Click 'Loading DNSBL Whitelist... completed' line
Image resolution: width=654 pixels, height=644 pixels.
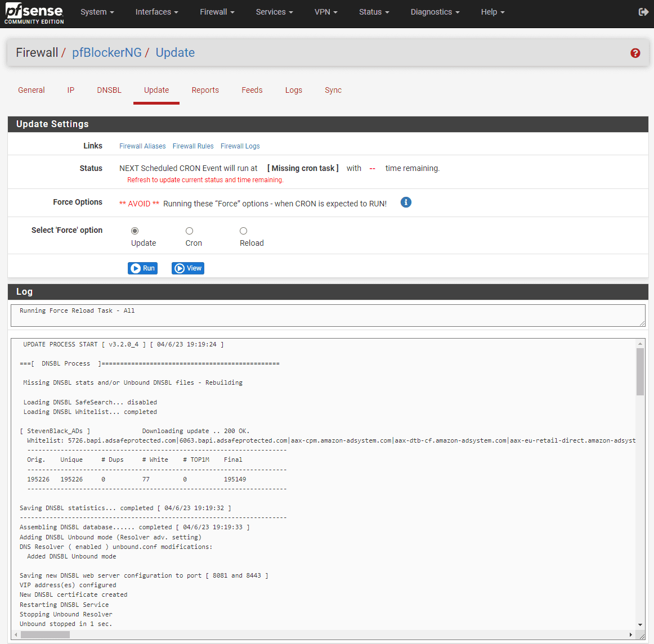pyautogui.click(x=90, y=412)
